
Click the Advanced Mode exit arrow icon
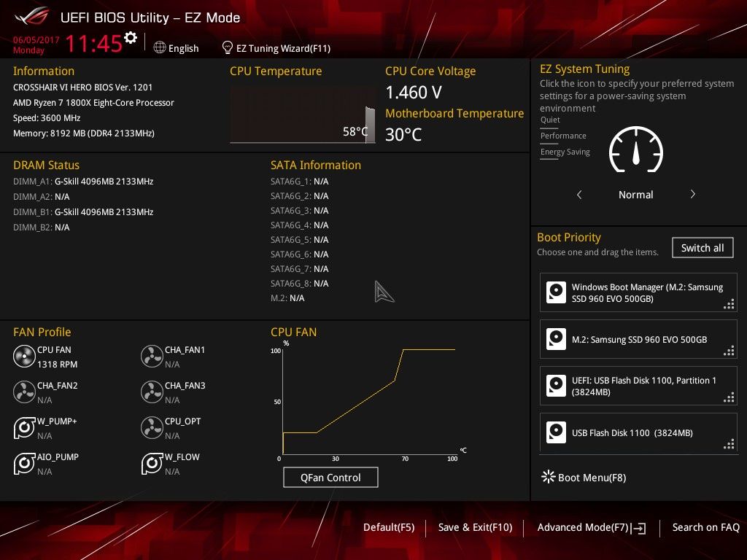pos(638,528)
